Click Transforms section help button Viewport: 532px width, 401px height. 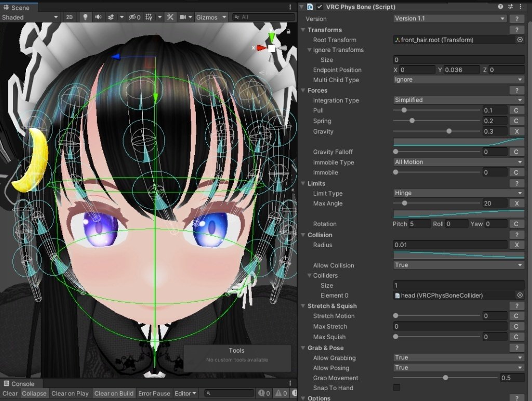(x=517, y=30)
